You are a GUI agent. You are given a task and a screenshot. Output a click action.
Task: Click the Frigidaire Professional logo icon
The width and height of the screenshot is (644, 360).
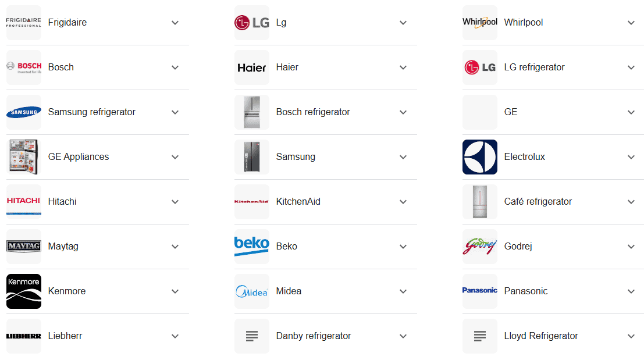click(24, 23)
